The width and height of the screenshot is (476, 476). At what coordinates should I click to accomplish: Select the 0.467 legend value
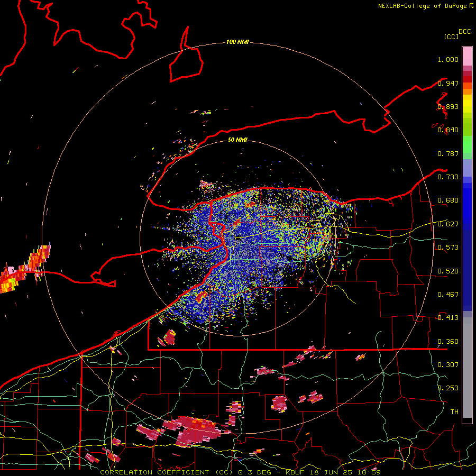coord(448,295)
